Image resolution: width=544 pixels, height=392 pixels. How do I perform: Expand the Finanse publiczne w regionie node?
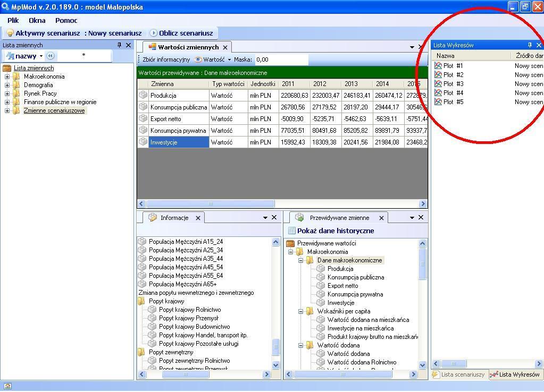coord(7,102)
